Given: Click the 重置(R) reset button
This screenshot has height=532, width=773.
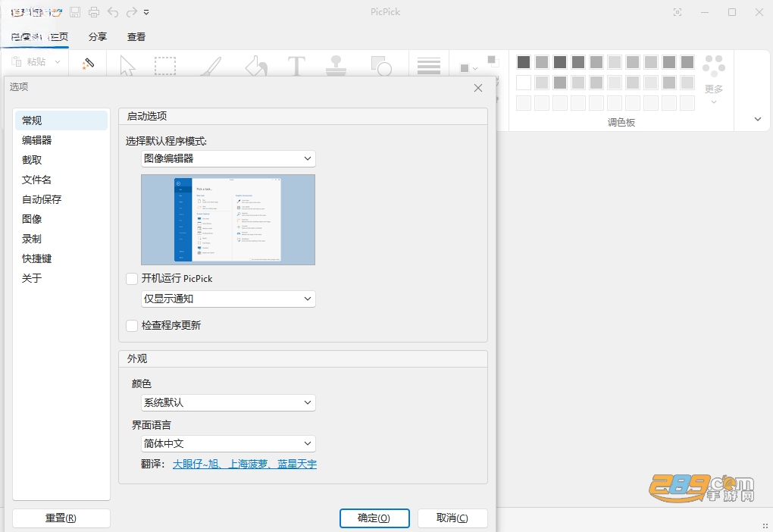Looking at the screenshot, I should 61,518.
